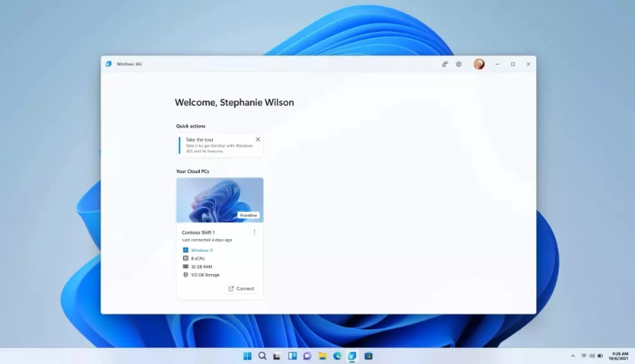Click the Your Cloud PCs heading
This screenshot has width=635, height=364.
click(x=193, y=171)
